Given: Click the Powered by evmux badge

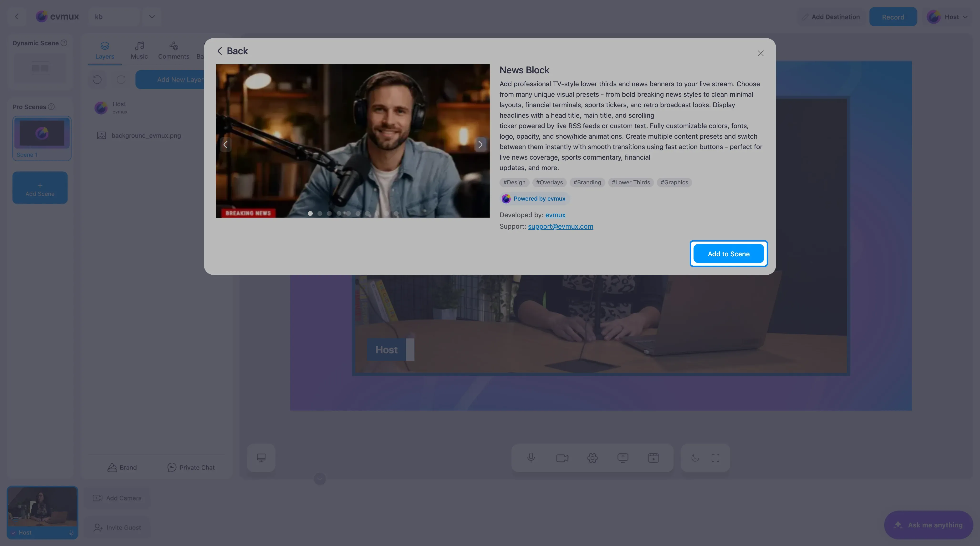Looking at the screenshot, I should (x=535, y=198).
